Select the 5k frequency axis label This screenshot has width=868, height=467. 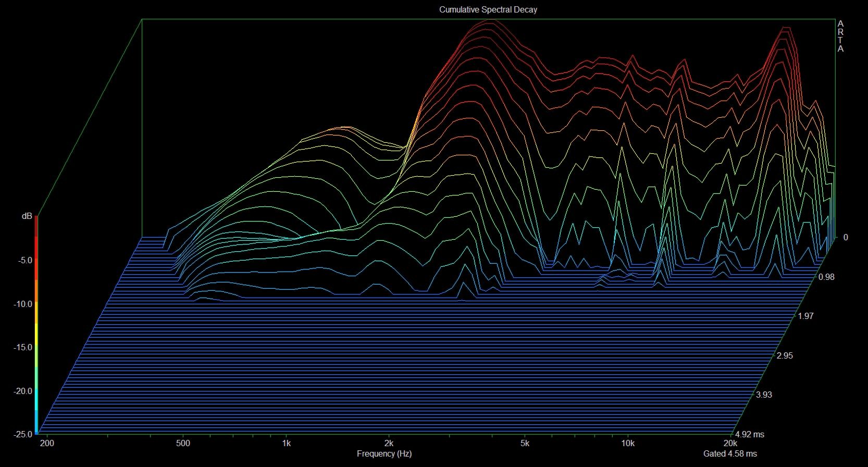click(x=525, y=443)
